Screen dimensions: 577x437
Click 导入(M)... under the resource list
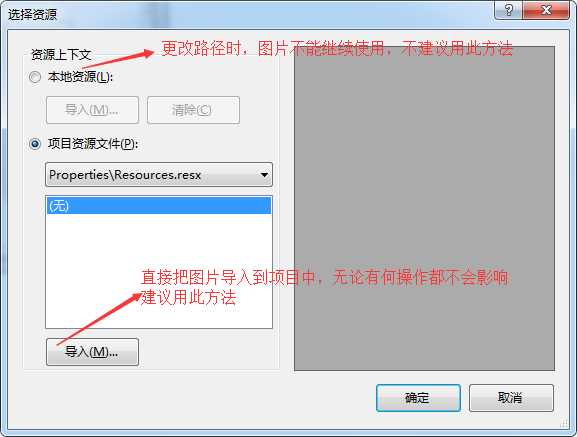[x=92, y=352]
